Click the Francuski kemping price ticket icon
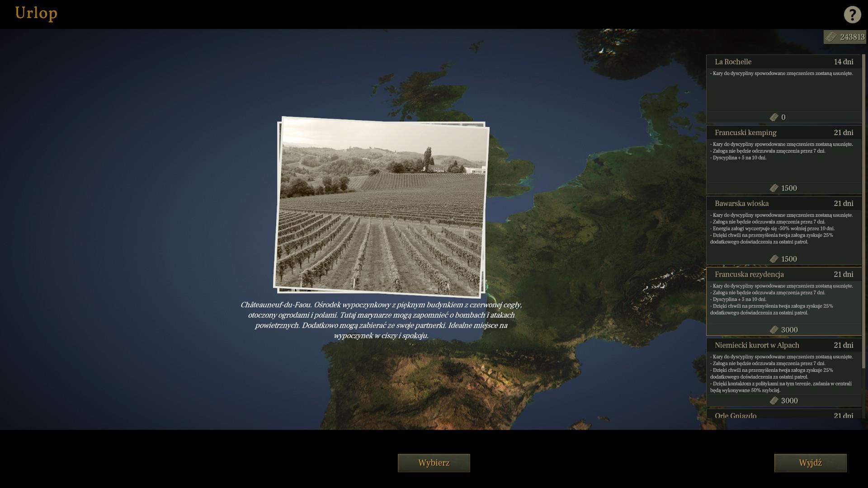 774,188
